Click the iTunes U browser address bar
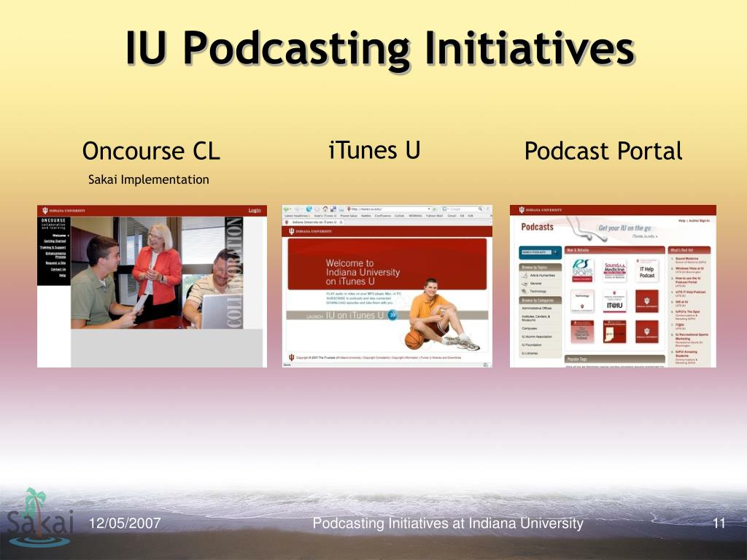 (389, 209)
